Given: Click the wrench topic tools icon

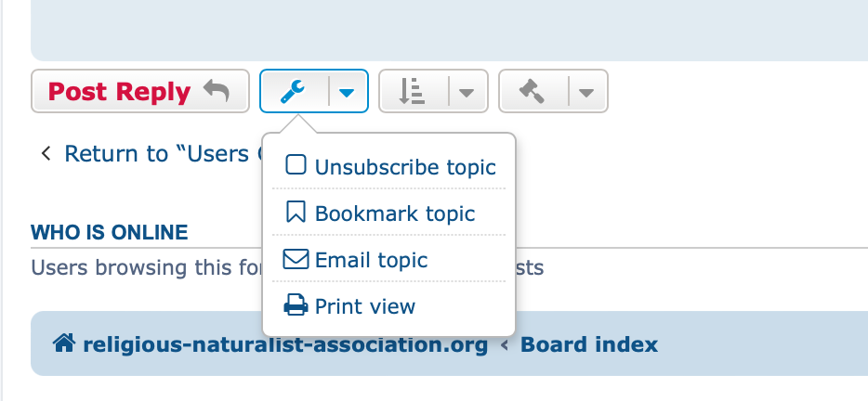Looking at the screenshot, I should (294, 92).
